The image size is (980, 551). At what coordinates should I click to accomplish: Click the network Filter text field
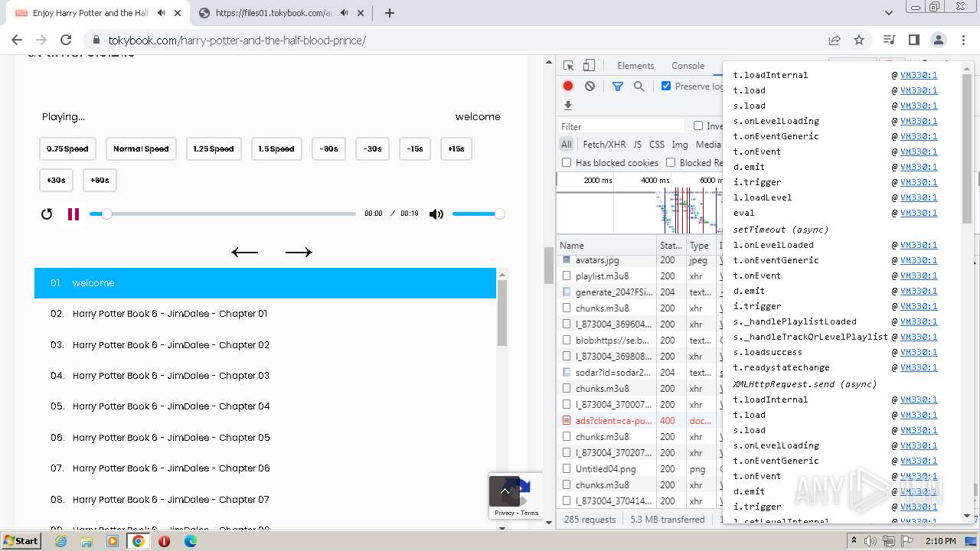point(622,126)
